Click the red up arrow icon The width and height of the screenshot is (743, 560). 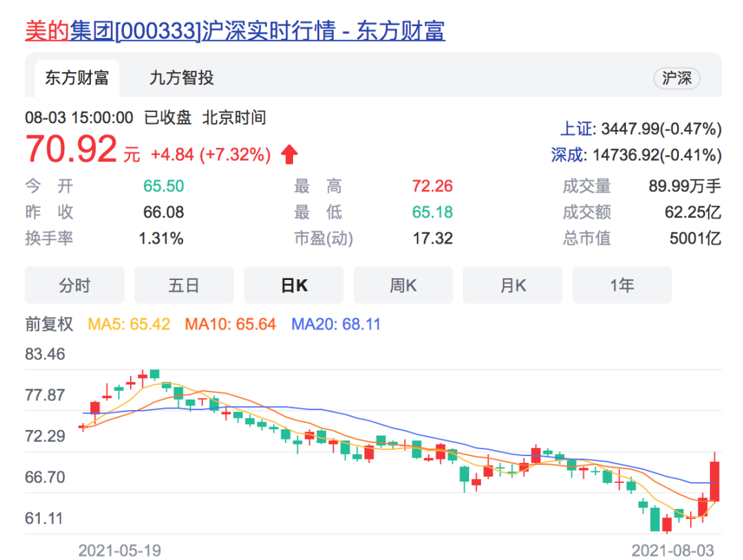[289, 155]
